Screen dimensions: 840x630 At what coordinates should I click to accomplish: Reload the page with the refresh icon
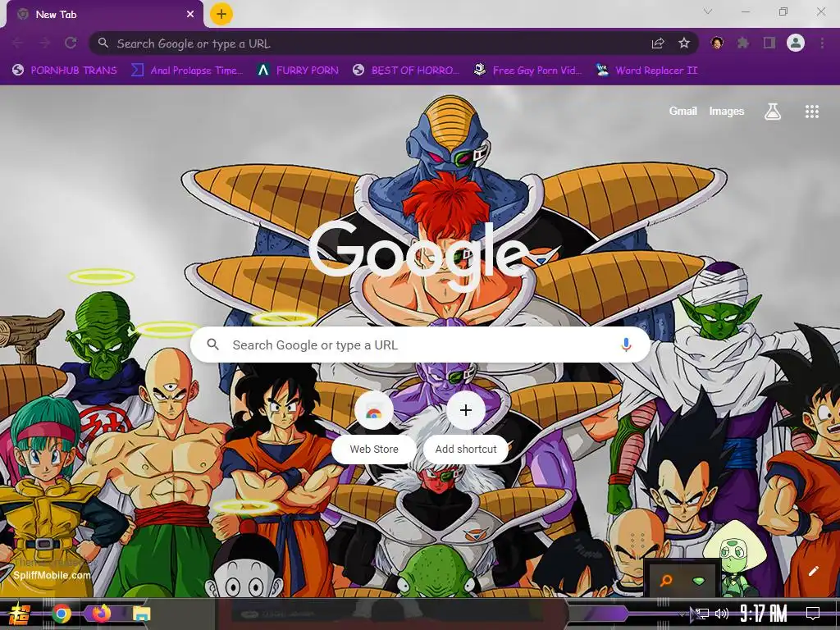pos(71,43)
